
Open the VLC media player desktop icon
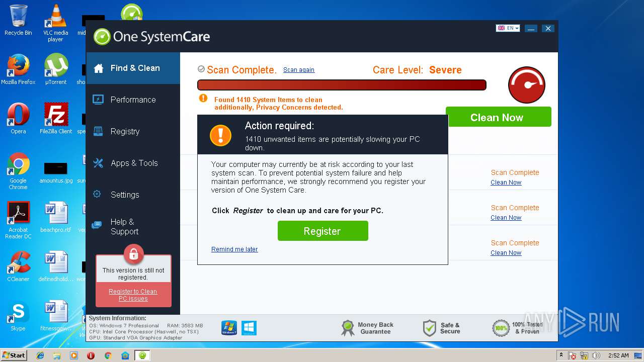55,23
